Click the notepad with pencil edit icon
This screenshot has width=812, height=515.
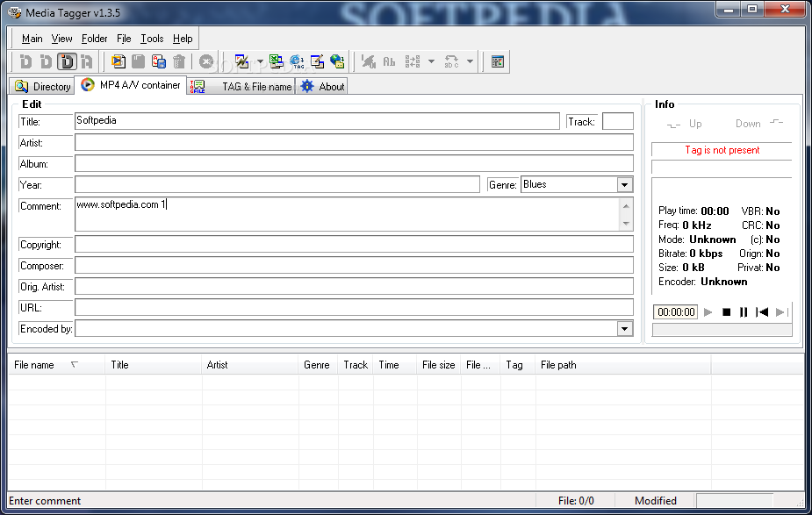pos(317,61)
